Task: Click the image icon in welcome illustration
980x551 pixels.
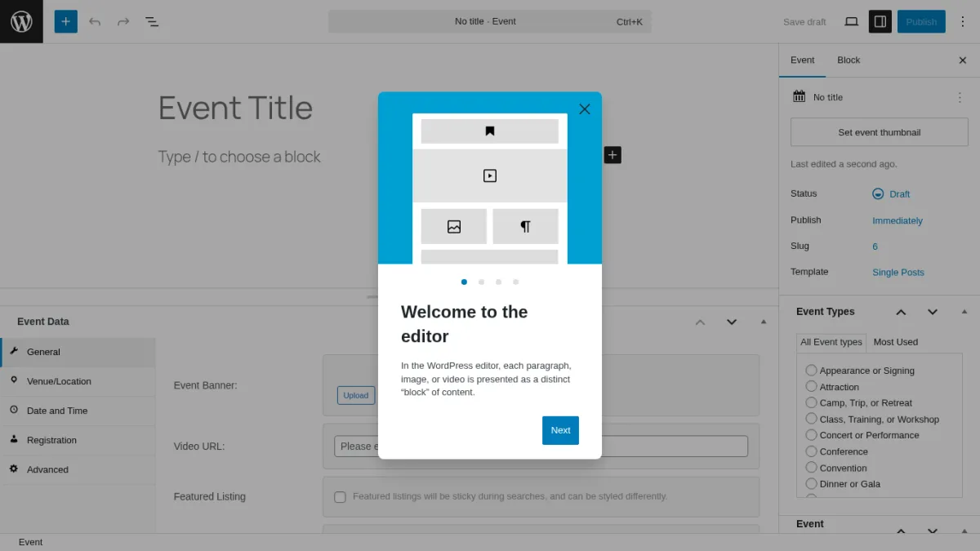Action: pos(454,226)
